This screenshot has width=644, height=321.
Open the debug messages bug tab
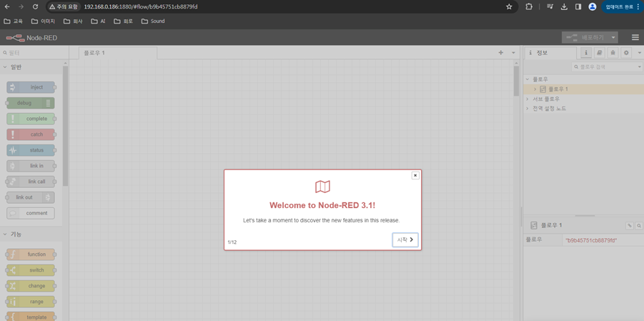point(613,53)
